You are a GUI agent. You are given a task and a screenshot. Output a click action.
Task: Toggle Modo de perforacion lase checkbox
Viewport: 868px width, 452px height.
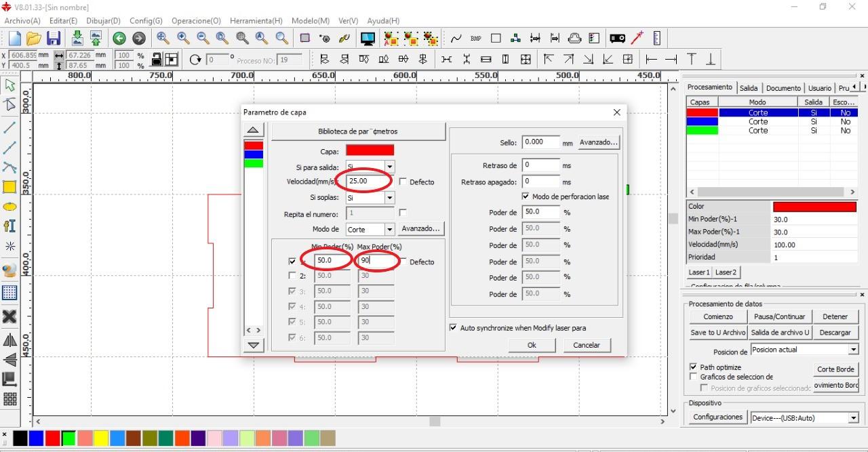[526, 197]
